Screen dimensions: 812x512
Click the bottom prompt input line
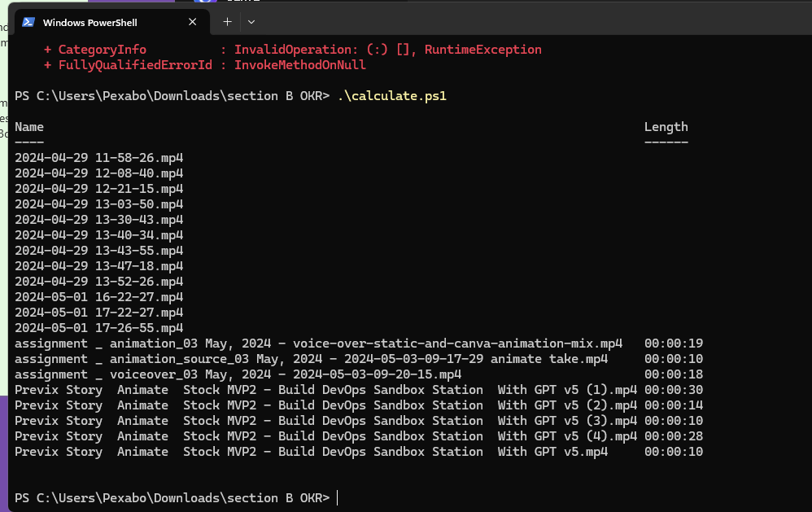pos(176,498)
